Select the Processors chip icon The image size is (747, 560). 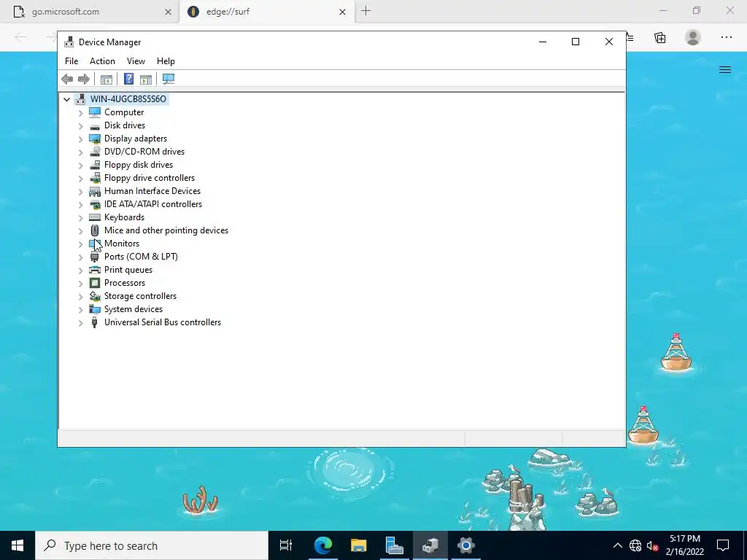click(x=95, y=283)
